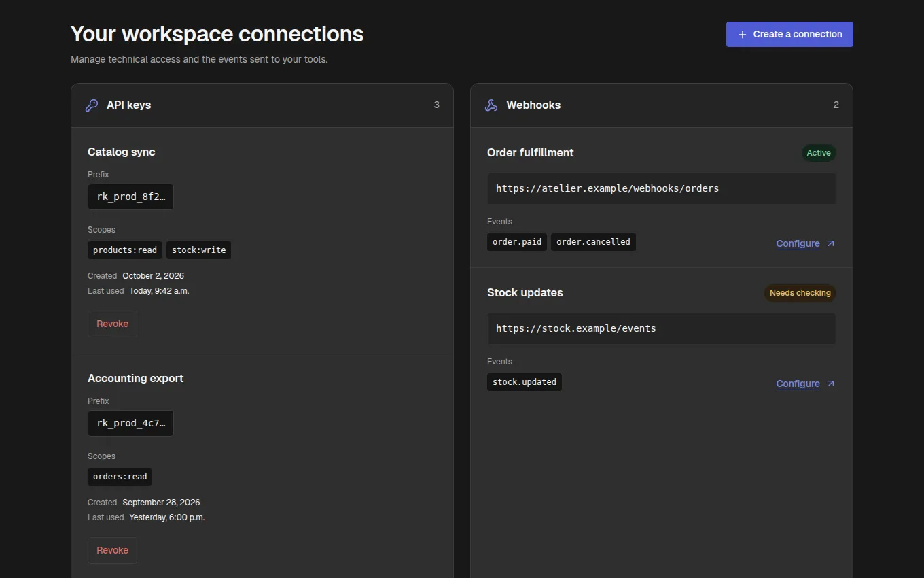The height and width of the screenshot is (578, 924).
Task: Click the rk_prod_8f2 key prefix field
Action: point(130,197)
